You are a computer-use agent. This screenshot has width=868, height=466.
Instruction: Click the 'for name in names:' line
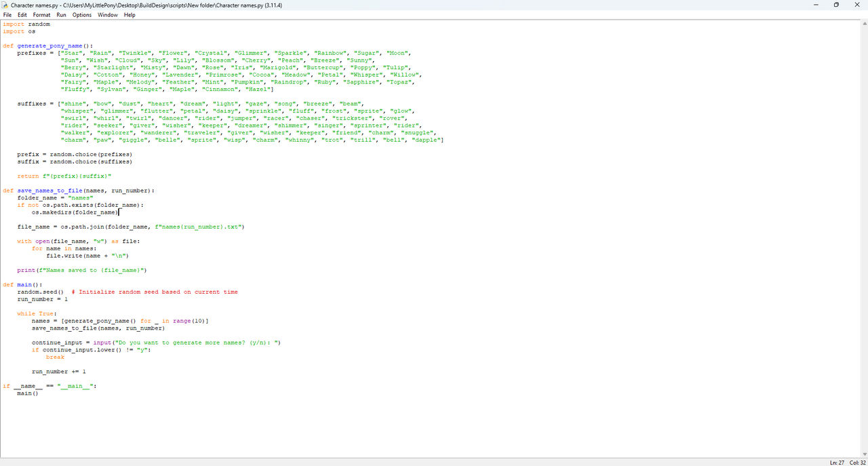point(64,248)
